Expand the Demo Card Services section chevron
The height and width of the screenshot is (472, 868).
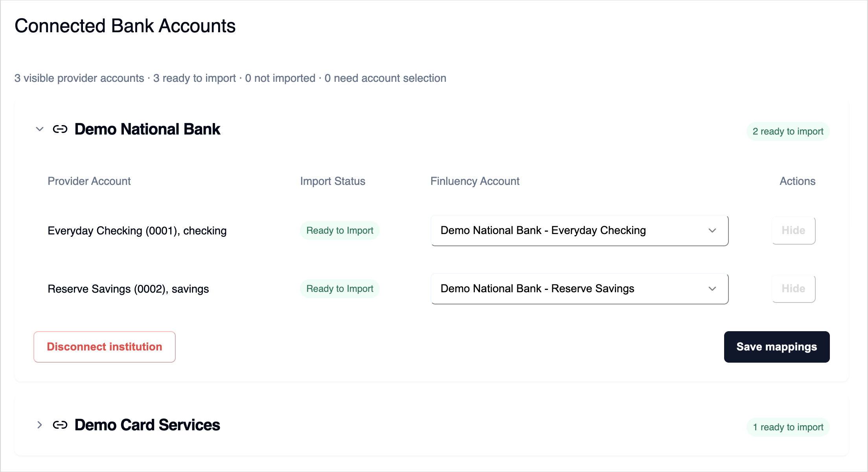click(40, 425)
